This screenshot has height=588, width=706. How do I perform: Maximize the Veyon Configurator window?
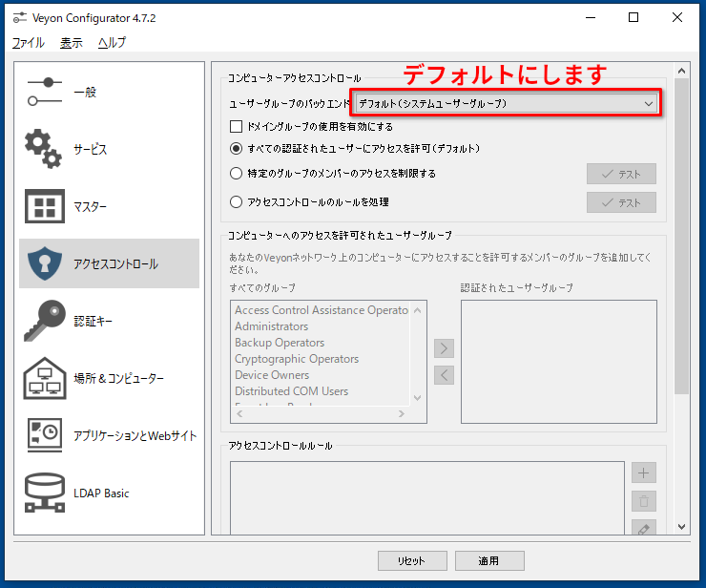point(633,17)
